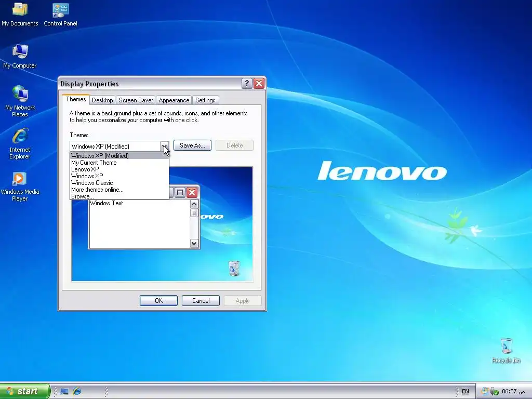Select Windows Media Player desktop icon
This screenshot has width=532, height=399.
coord(20,187)
